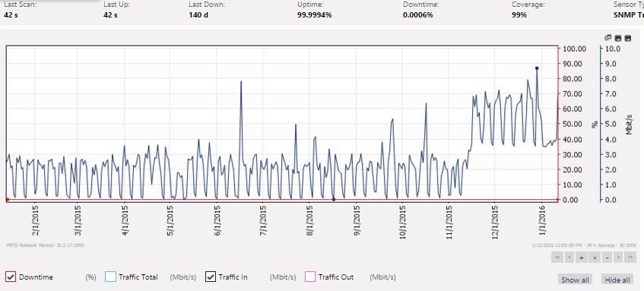Click the Traffic Total legend label
This screenshot has height=291, width=644.
138,277
